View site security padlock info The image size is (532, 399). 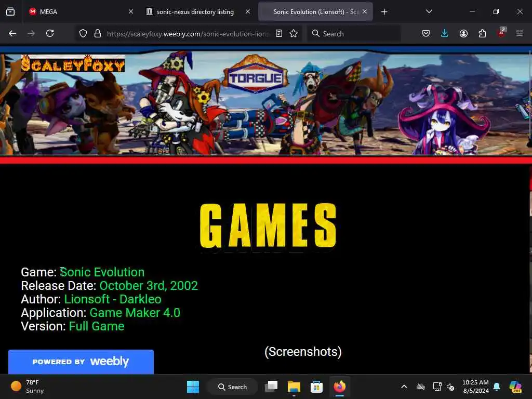tap(98, 33)
